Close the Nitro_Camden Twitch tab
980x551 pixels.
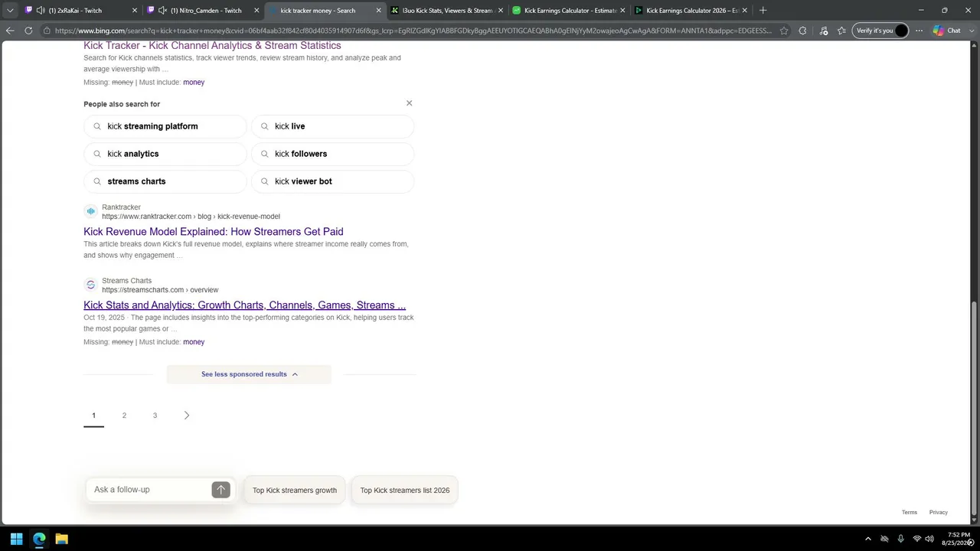pos(256,11)
